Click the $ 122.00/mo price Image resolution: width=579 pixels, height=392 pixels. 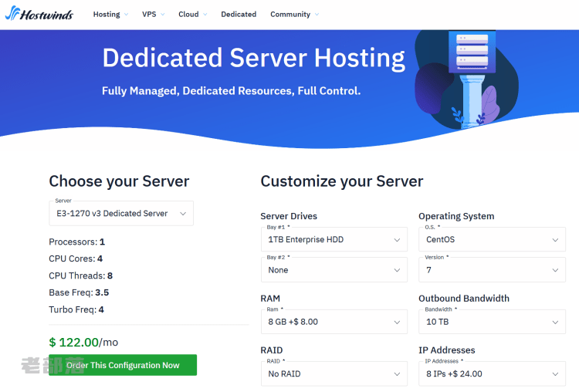click(x=83, y=342)
